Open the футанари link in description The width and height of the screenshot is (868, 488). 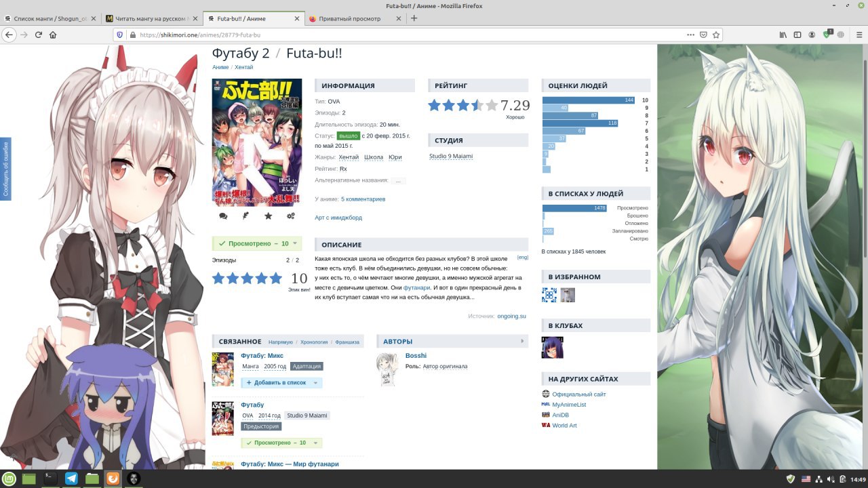point(416,287)
